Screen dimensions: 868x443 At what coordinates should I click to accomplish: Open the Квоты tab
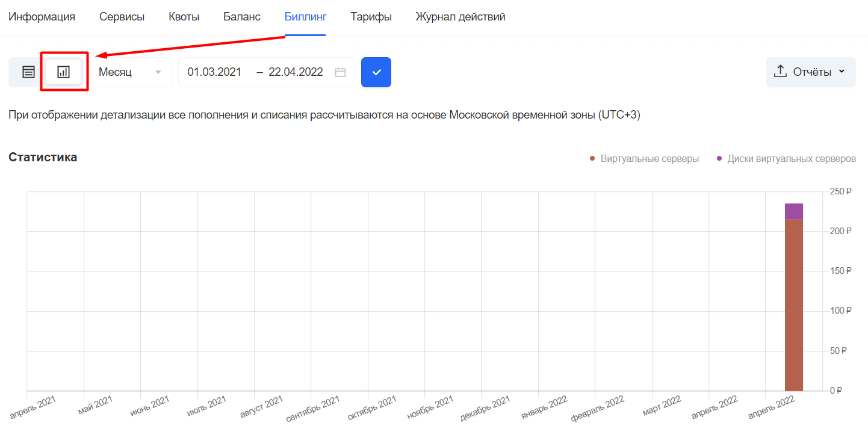pos(184,17)
